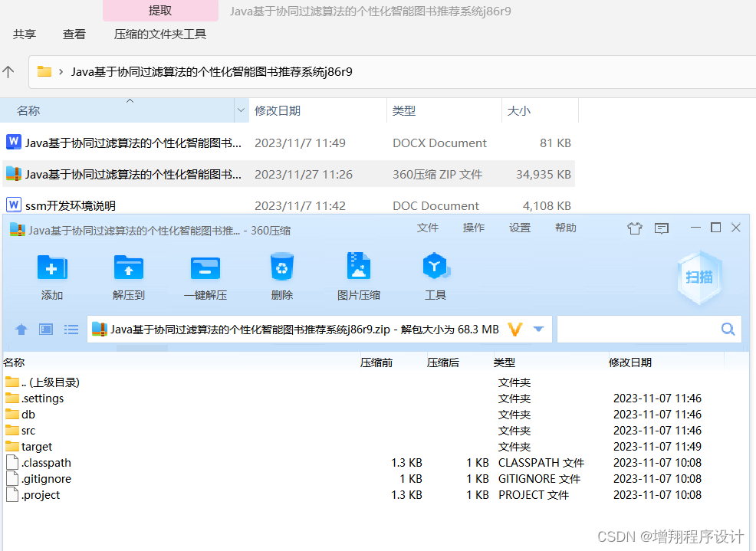The width and height of the screenshot is (756, 551).
Task: Open the 图片压缩 image compress tool
Action: [359, 266]
